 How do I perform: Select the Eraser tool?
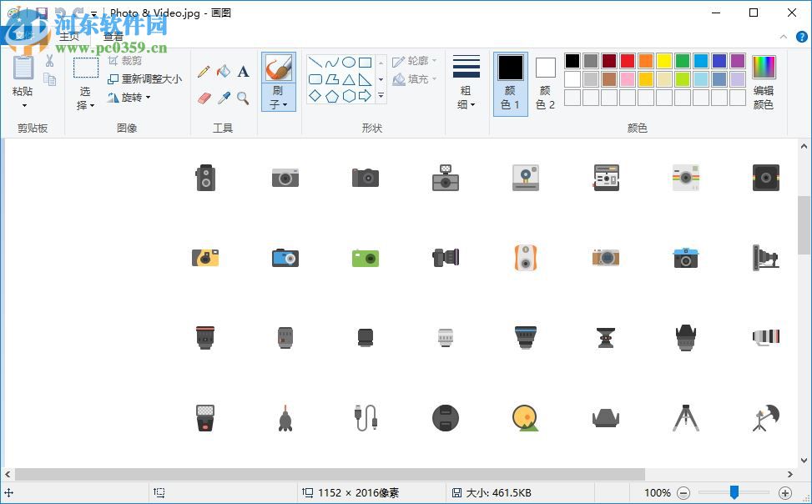tap(205, 96)
